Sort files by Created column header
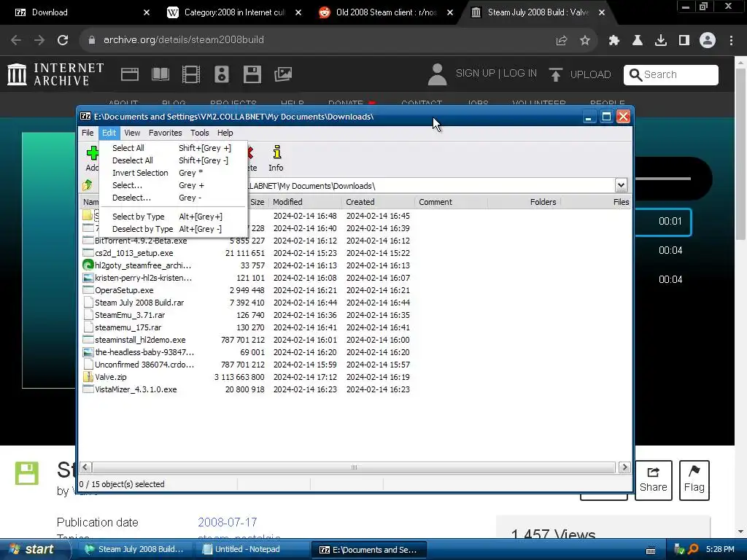Screen dimensions: 747x560 coord(379,202)
